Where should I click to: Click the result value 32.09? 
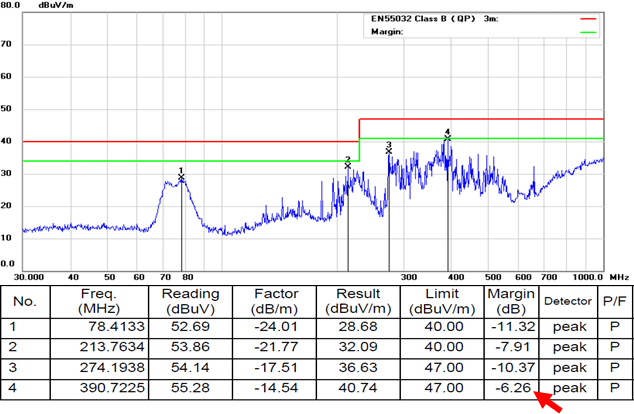click(358, 347)
